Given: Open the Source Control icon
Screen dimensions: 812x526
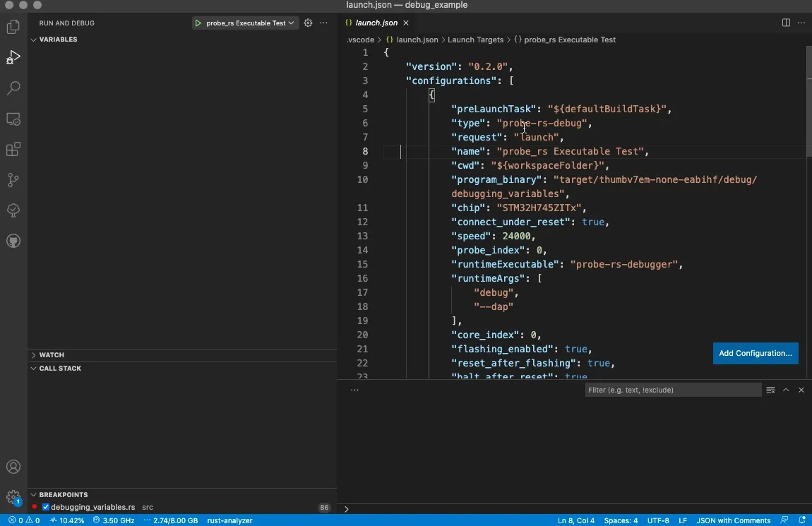Looking at the screenshot, I should (13, 180).
